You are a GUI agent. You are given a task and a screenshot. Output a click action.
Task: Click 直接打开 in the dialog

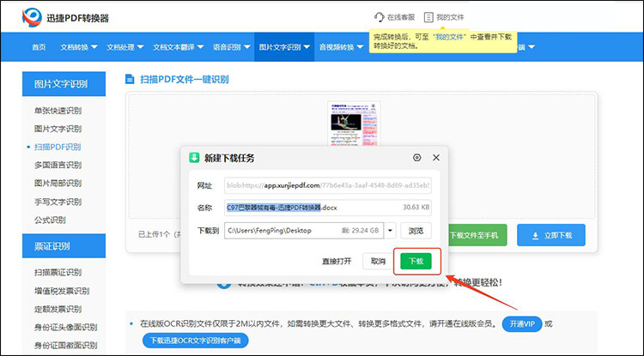coord(337,262)
